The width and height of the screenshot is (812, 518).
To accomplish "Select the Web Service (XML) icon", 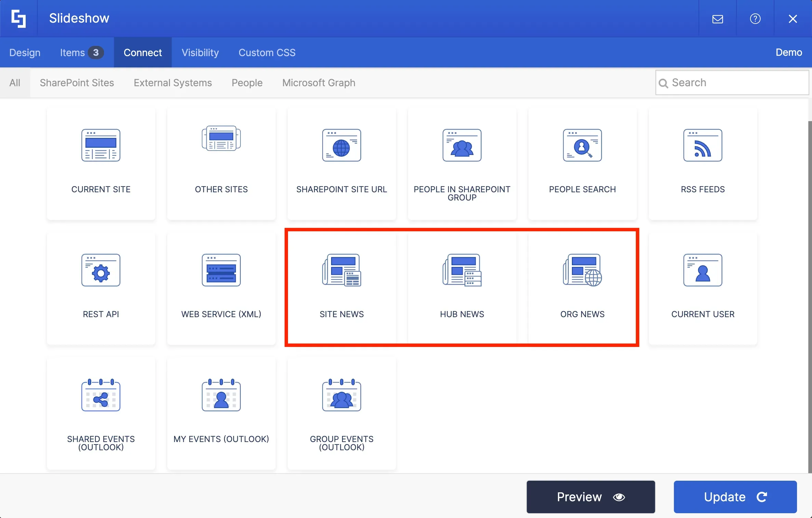I will coord(221,270).
